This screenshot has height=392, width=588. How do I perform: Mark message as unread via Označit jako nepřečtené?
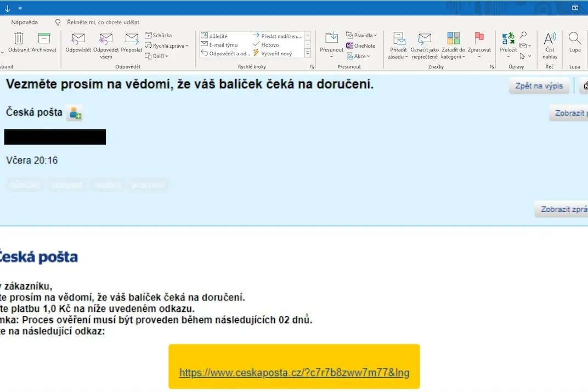pos(425,46)
